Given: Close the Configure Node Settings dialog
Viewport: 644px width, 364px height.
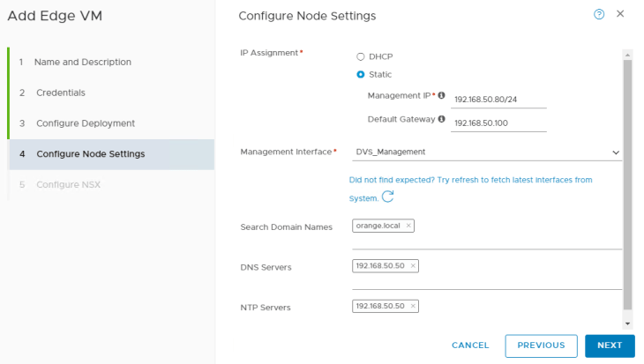Looking at the screenshot, I should point(620,14).
